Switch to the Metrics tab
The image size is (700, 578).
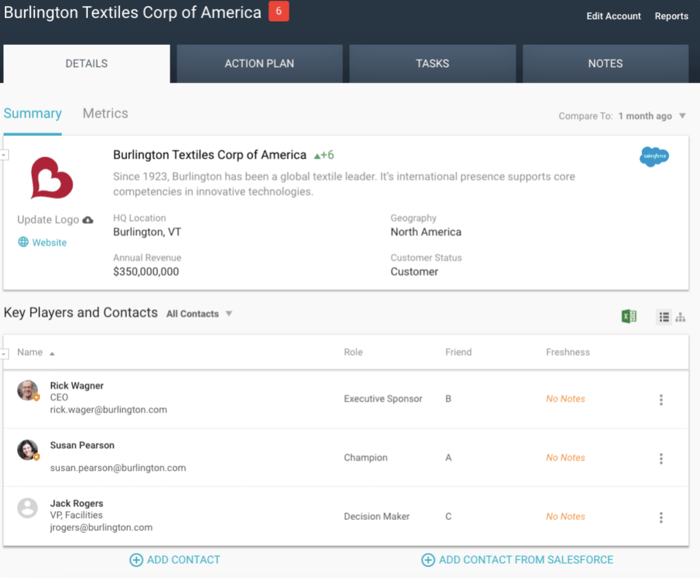tap(105, 114)
